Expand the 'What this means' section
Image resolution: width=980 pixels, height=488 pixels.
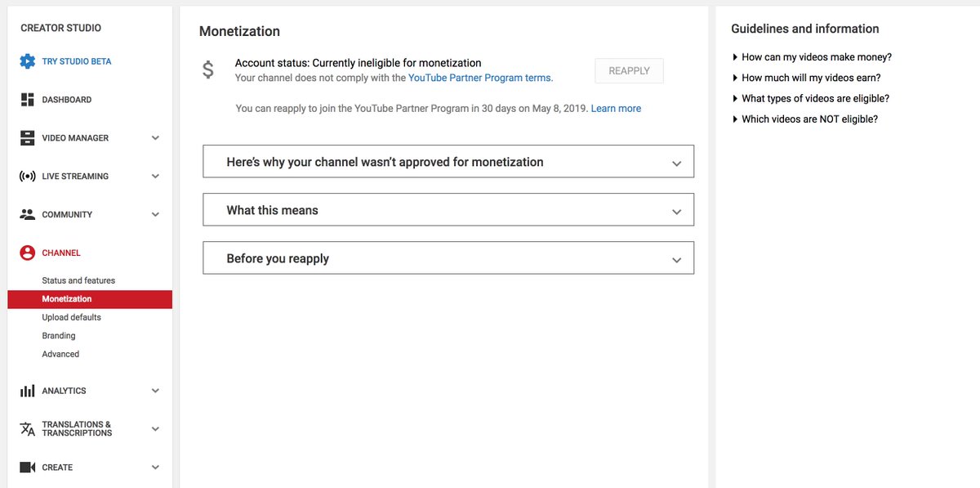[x=448, y=210]
